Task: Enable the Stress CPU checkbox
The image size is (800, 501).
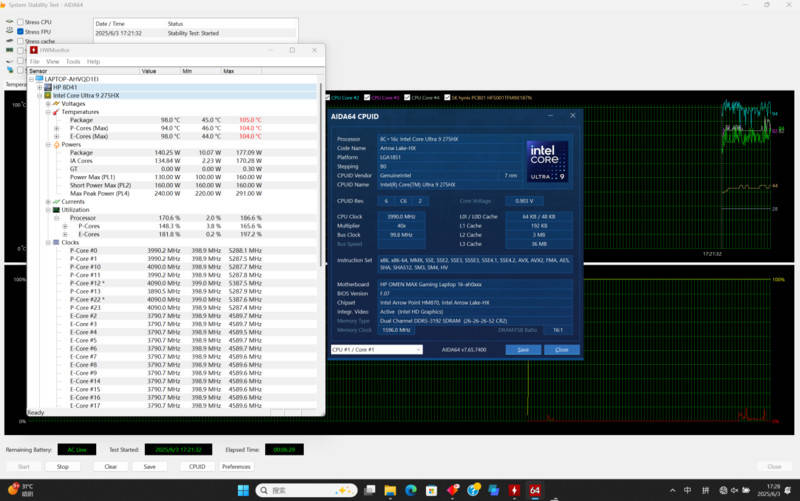Action: click(x=21, y=21)
